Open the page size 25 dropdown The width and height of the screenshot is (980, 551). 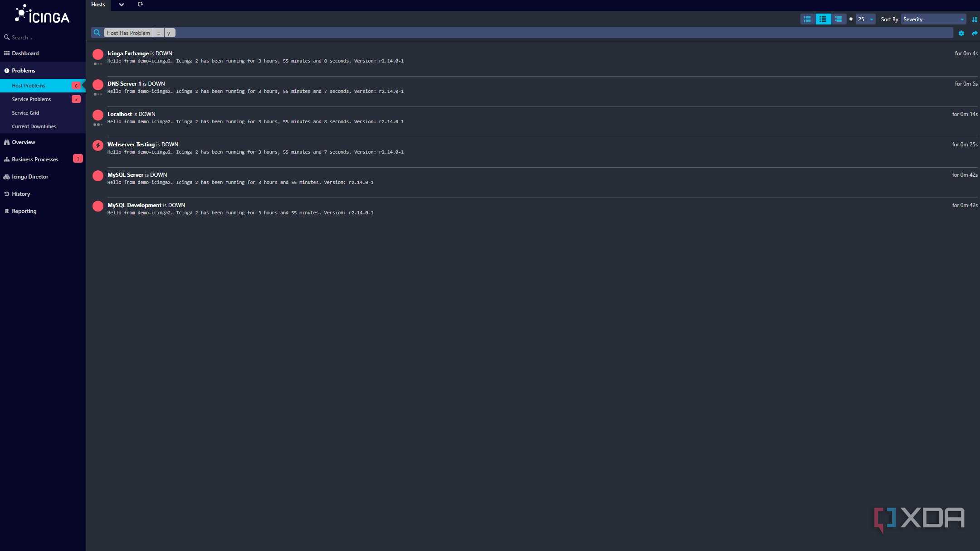pos(865,19)
